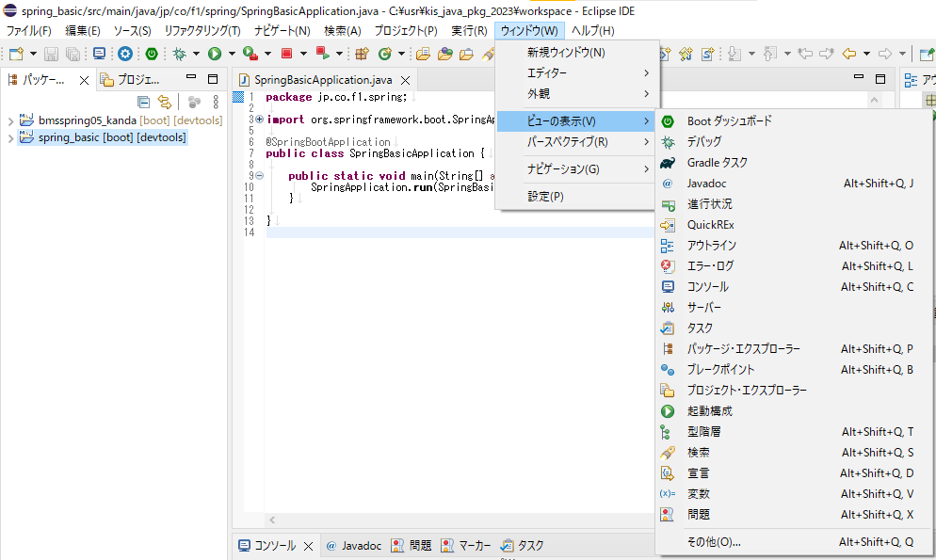Click the Collapse All icon in Package Explorer
Screen dimensions: 936x560
pyautogui.click(x=144, y=102)
